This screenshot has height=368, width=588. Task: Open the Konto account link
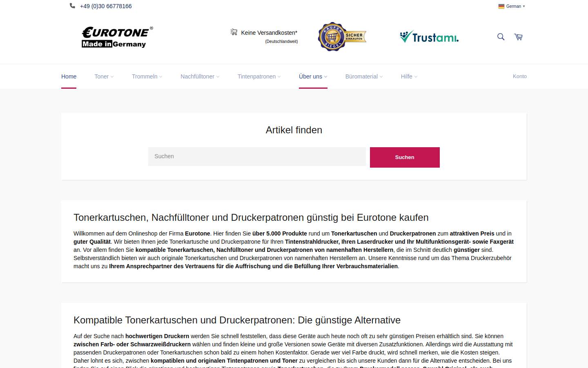520,76
